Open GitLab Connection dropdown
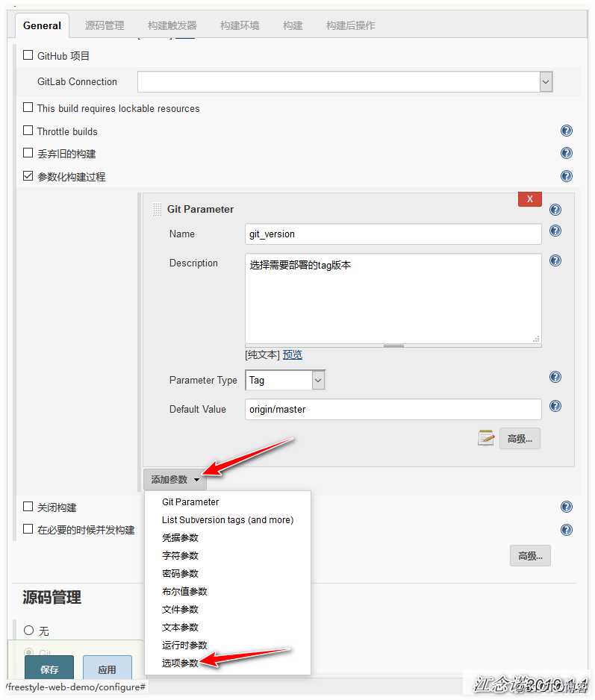This screenshot has height=700, width=595. [x=345, y=82]
